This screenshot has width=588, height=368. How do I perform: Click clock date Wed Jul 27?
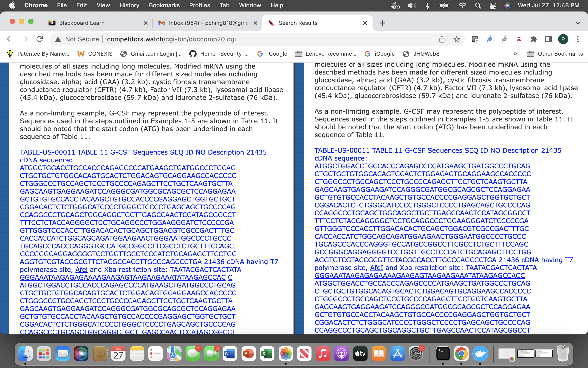tap(533, 5)
